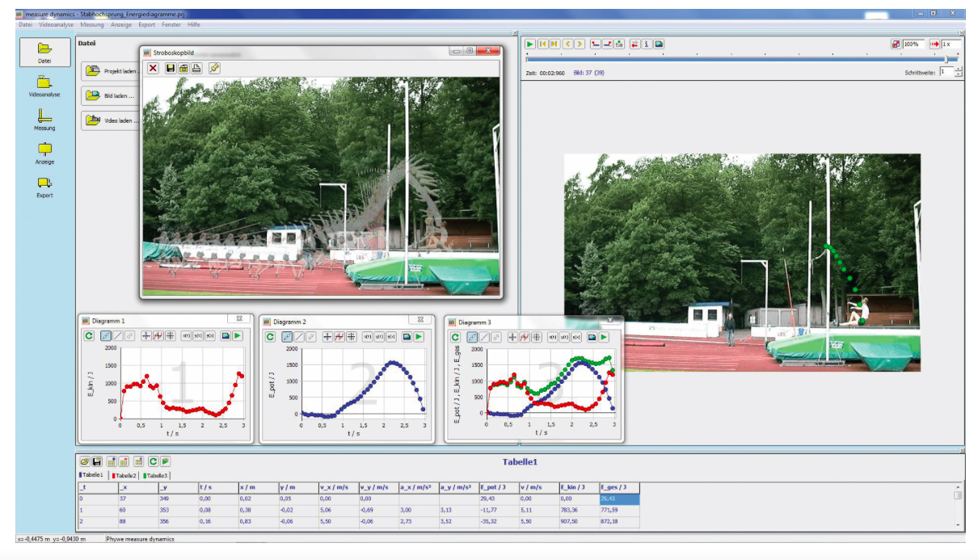Refresh Diagramm 3 with green arrow
Viewport: 978px width, 560px height.
click(455, 336)
